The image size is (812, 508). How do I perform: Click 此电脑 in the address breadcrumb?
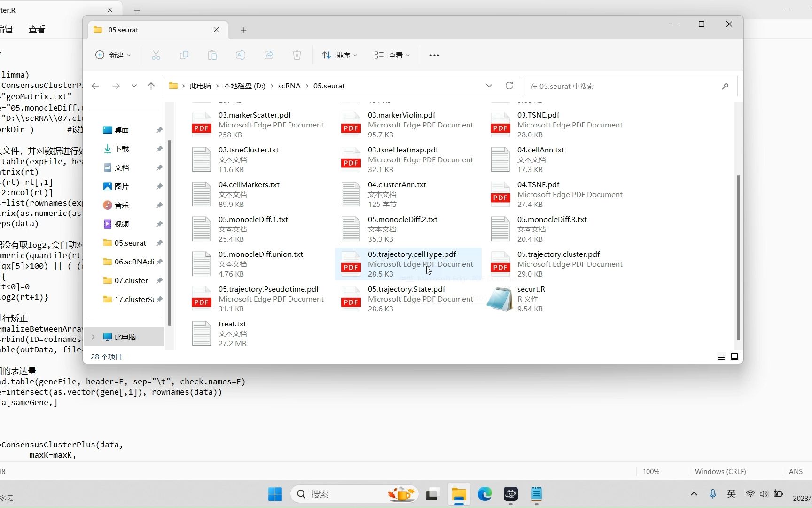(201, 86)
